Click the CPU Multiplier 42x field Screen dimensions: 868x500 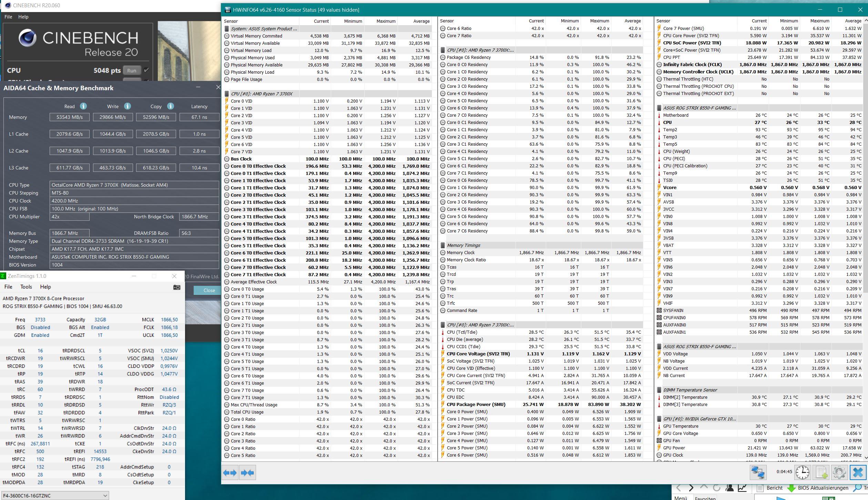coord(70,217)
